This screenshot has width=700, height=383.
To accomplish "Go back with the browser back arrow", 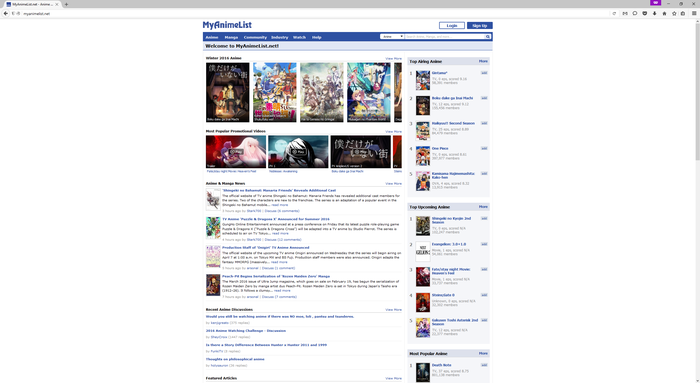I will pos(5,13).
